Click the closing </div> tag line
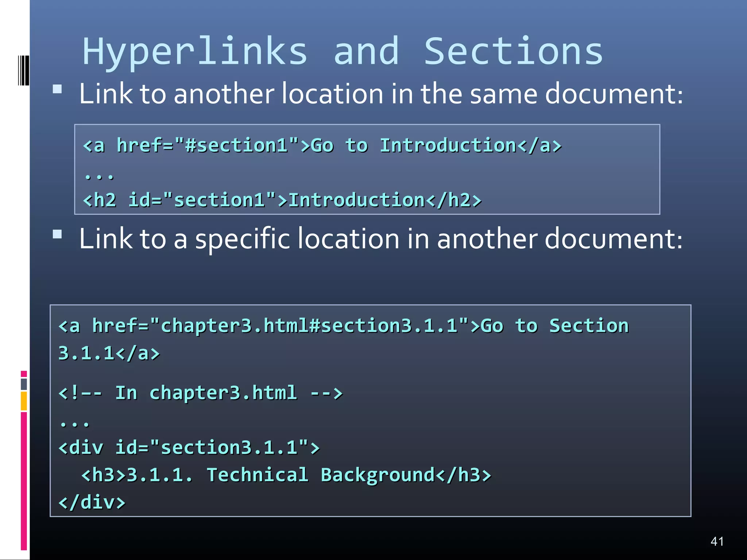Image resolution: width=747 pixels, height=560 pixels. (92, 502)
